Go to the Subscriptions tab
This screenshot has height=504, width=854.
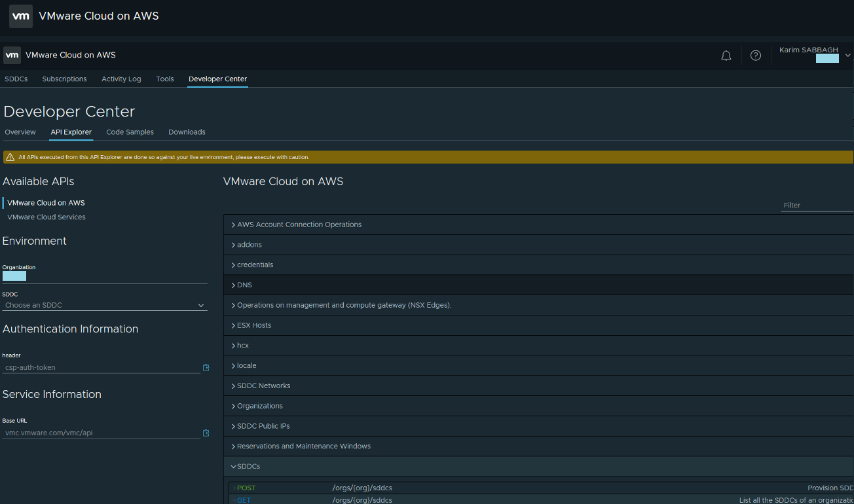(64, 79)
